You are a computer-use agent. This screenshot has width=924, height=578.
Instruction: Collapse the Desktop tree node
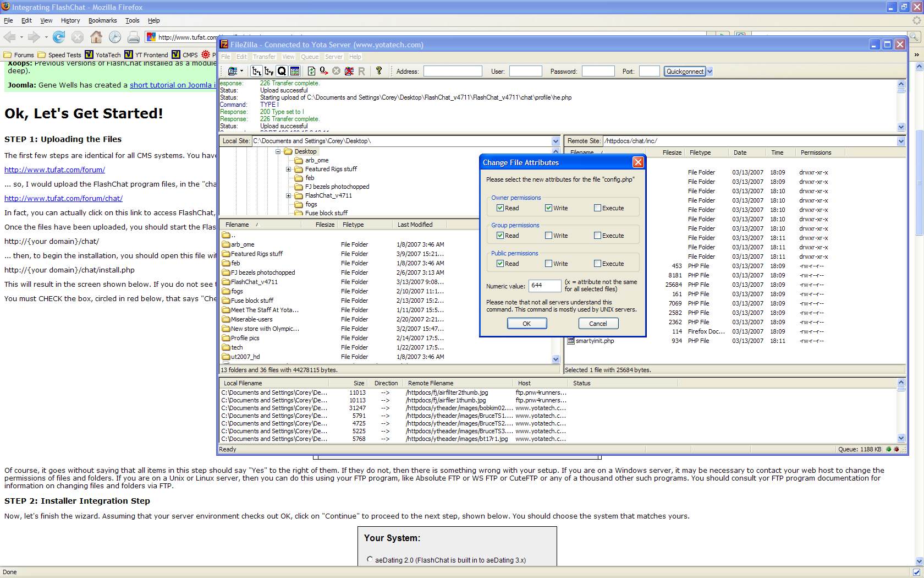(x=278, y=151)
